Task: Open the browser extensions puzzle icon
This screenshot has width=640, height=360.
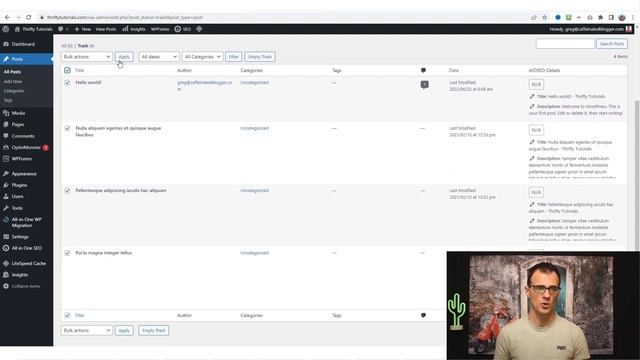Action: click(x=600, y=18)
